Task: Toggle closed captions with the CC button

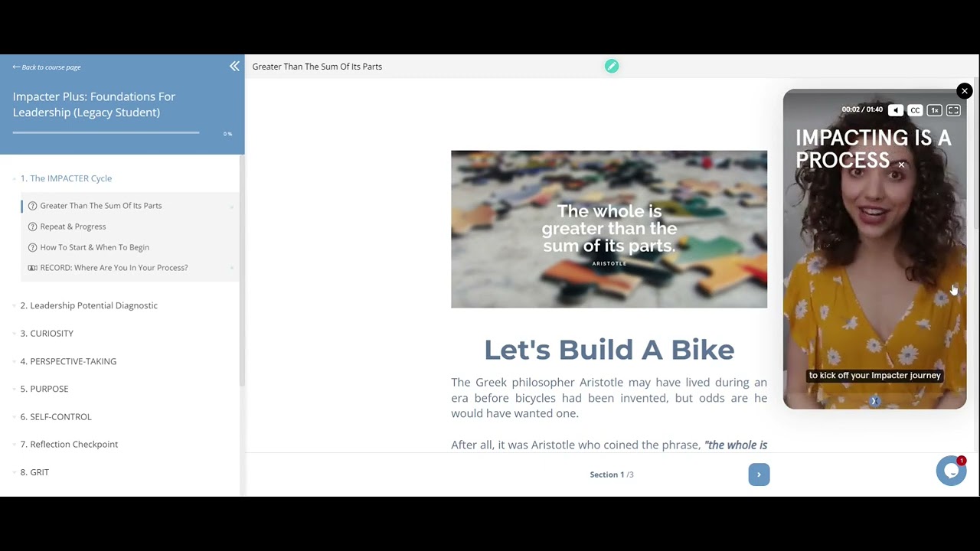Action: click(915, 110)
